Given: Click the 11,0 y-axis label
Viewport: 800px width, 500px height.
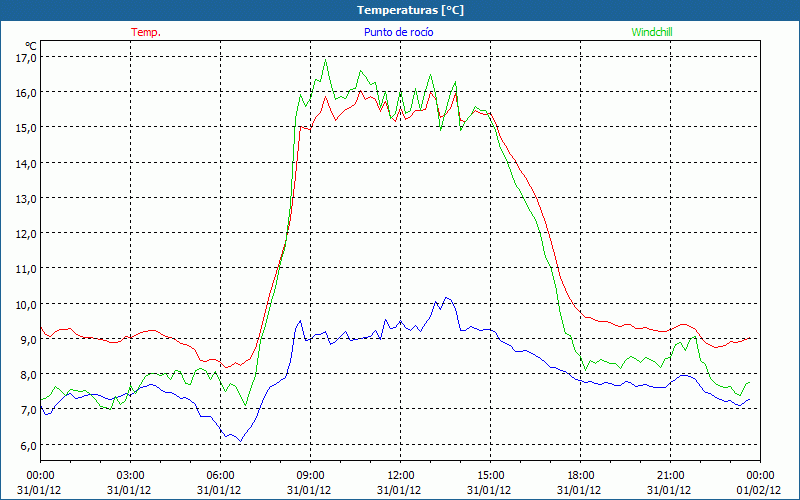Looking at the screenshot, I should 26,269.
